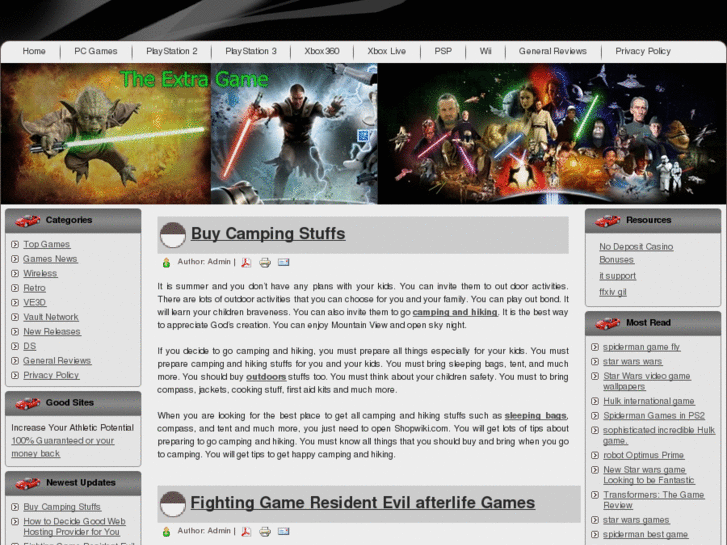
Task: Click bullet arrow icon next to Top Games
Action: [15, 244]
